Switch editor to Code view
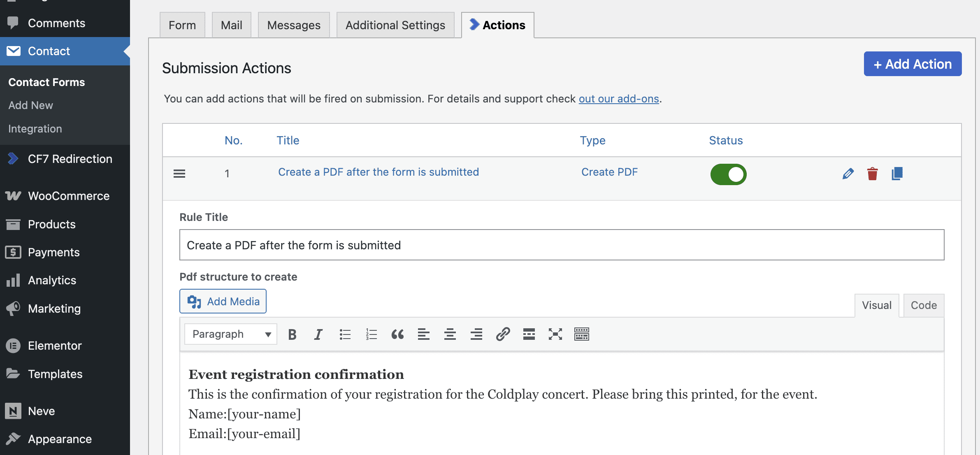980x455 pixels. point(923,305)
